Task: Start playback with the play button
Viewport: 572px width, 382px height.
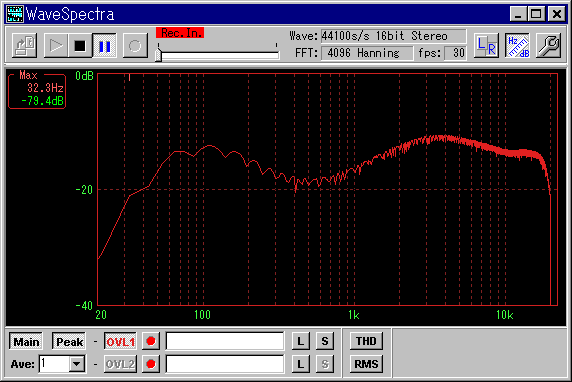Action: pos(55,46)
